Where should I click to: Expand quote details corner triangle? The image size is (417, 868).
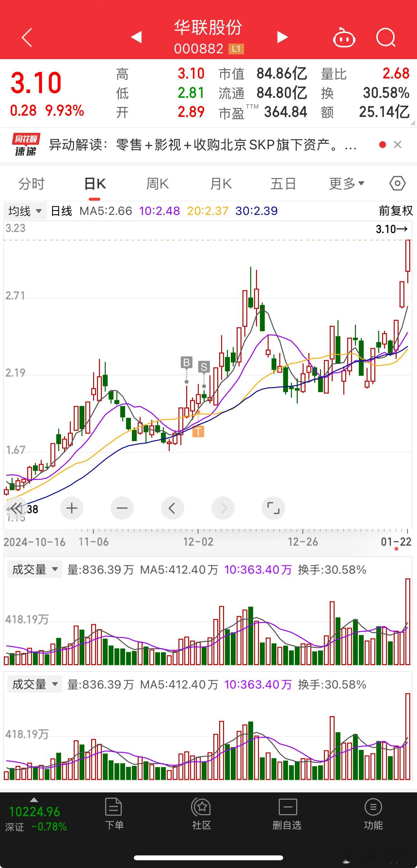point(412,123)
